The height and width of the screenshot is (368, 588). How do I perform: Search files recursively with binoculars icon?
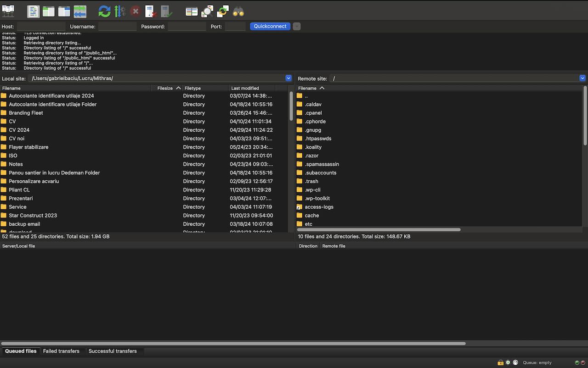click(x=238, y=11)
